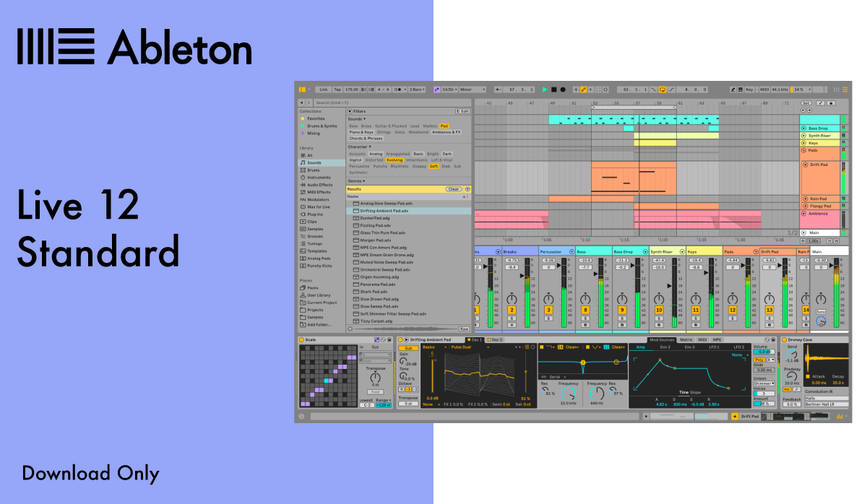Viewport: 867px width, 504px height.
Task: Open Instruments category in the browser
Action: pyautogui.click(x=319, y=178)
